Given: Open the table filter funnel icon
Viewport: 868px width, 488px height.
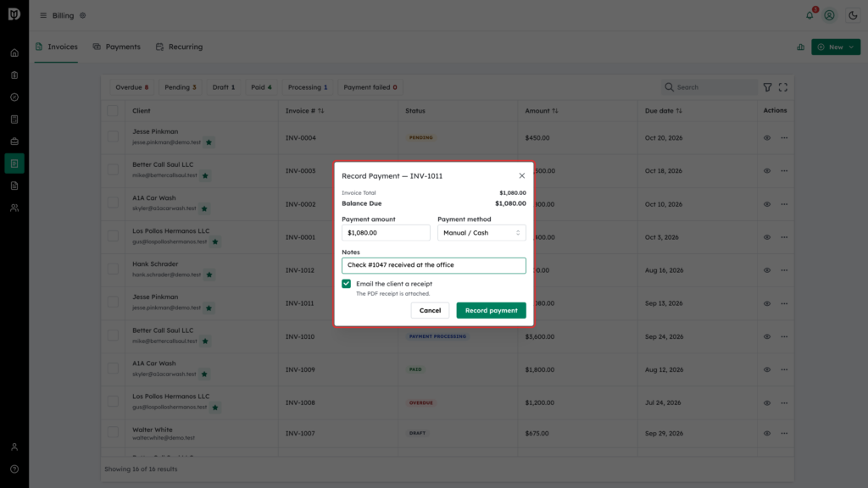Looking at the screenshot, I should pyautogui.click(x=767, y=87).
